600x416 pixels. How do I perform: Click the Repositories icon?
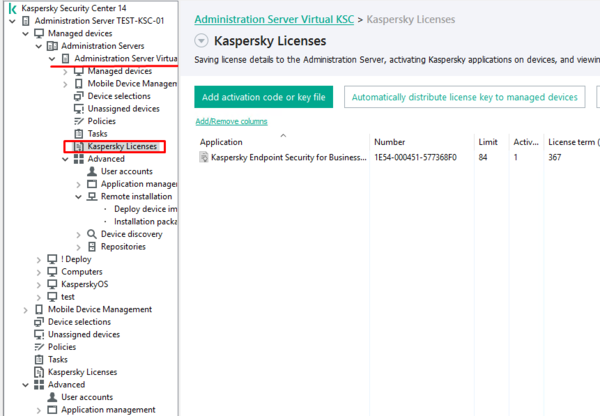[x=92, y=246]
